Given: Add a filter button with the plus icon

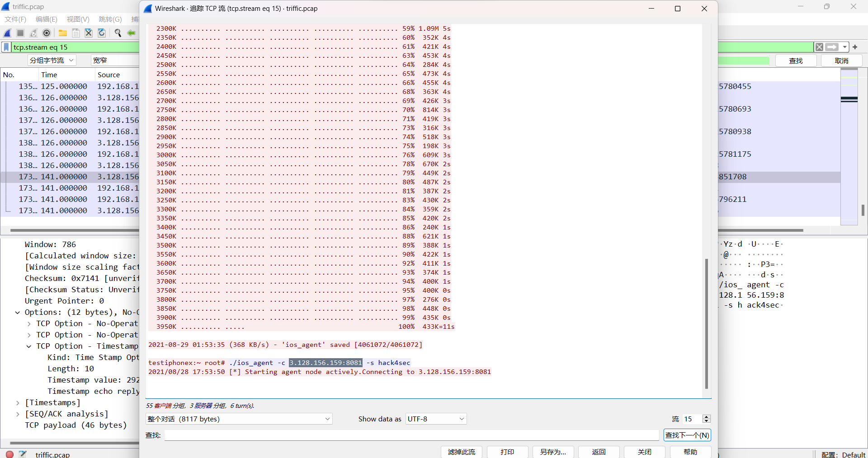Looking at the screenshot, I should (x=855, y=47).
